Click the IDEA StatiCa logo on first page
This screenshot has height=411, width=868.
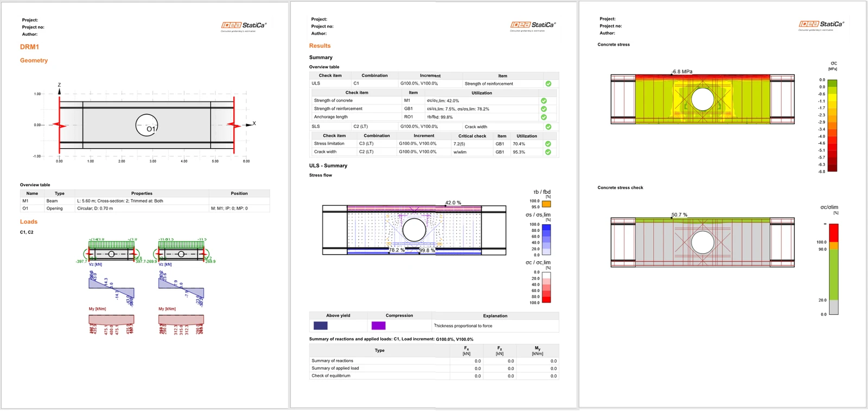[x=244, y=26]
